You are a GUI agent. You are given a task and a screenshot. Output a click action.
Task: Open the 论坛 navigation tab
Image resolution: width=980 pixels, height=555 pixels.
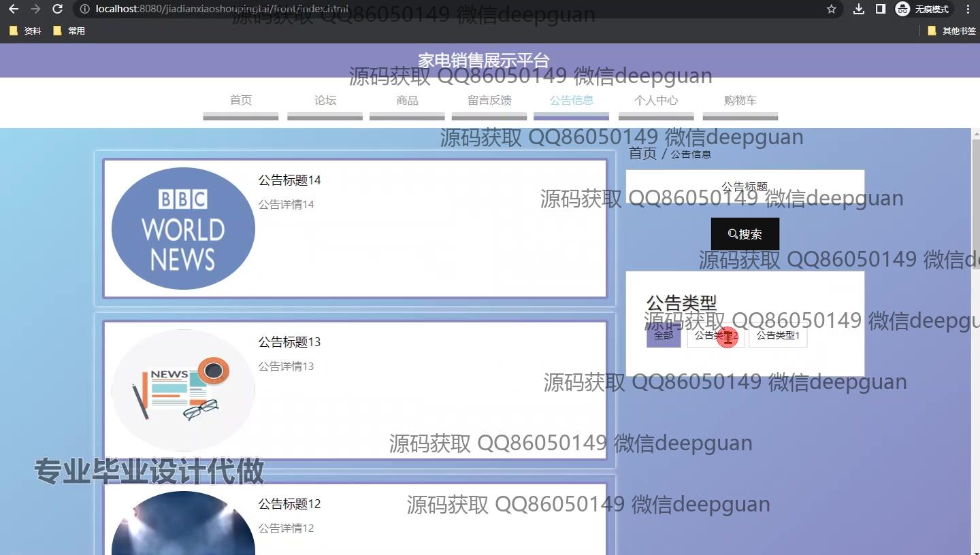pos(325,101)
